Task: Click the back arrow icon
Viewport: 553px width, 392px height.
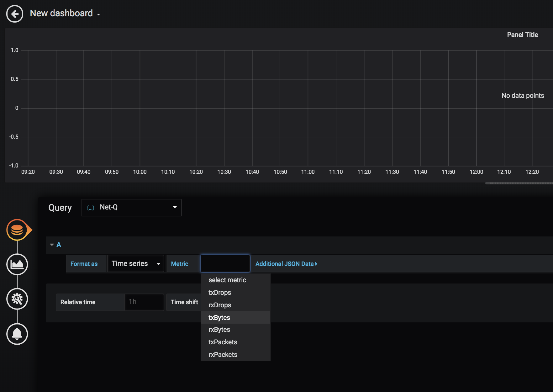Action: point(15,14)
